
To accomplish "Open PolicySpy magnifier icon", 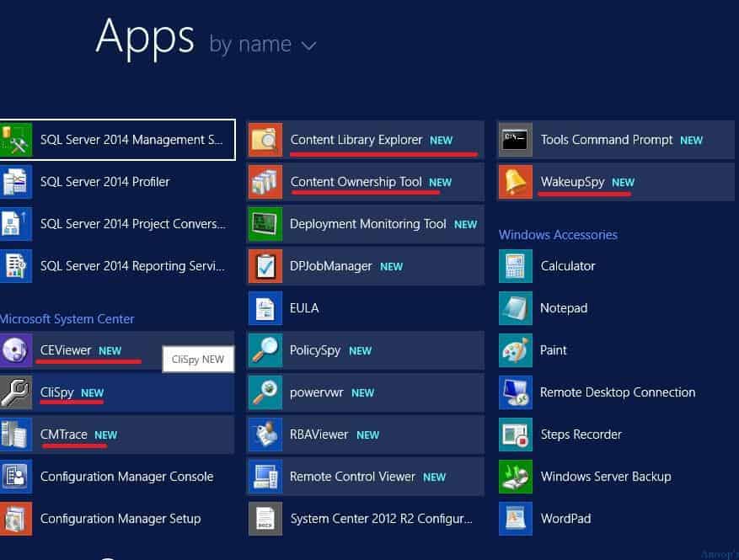I will [265, 350].
